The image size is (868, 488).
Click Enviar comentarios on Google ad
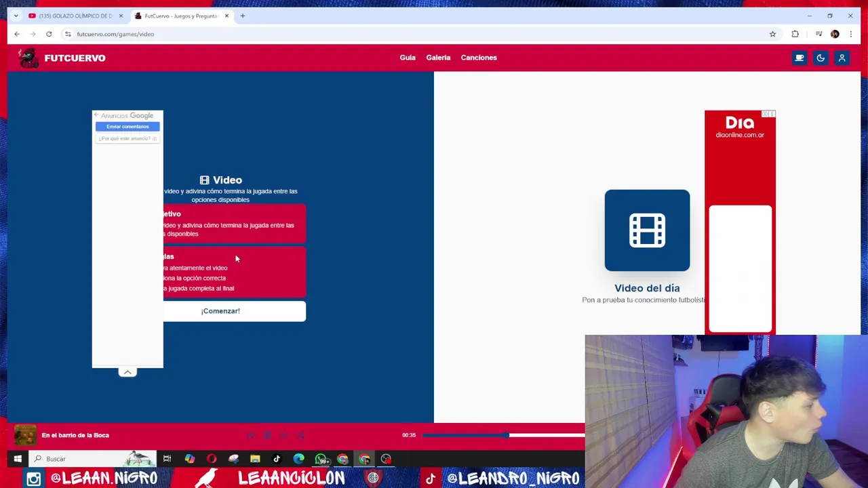[x=127, y=127]
